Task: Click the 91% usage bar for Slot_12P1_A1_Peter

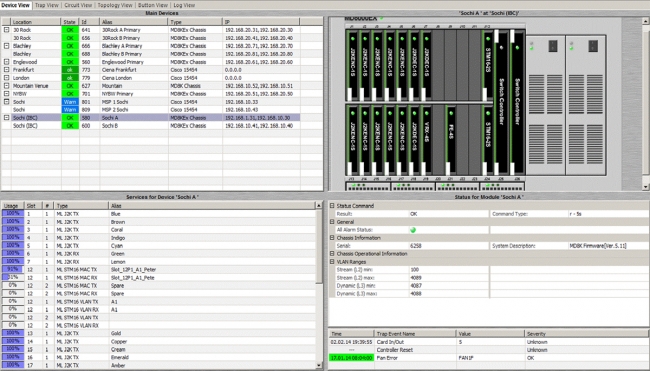Action: click(x=12, y=269)
